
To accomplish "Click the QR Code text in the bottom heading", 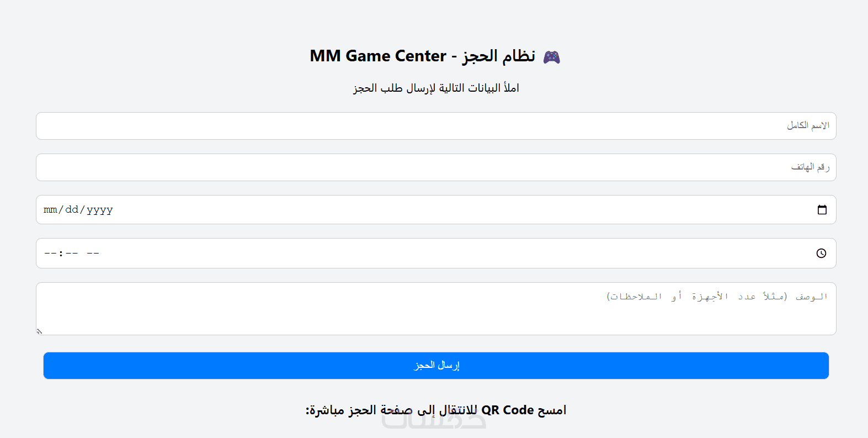I will coord(507,410).
